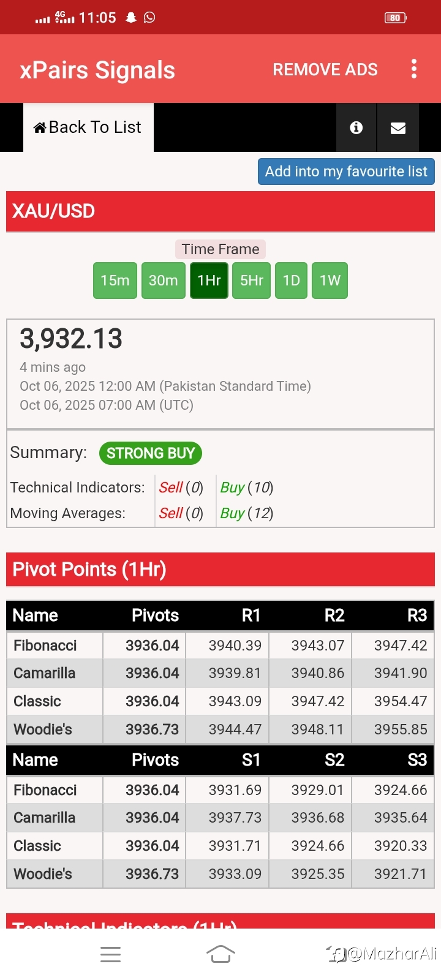Open the three-dot overflow menu
441x980 pixels.
pyautogui.click(x=414, y=69)
